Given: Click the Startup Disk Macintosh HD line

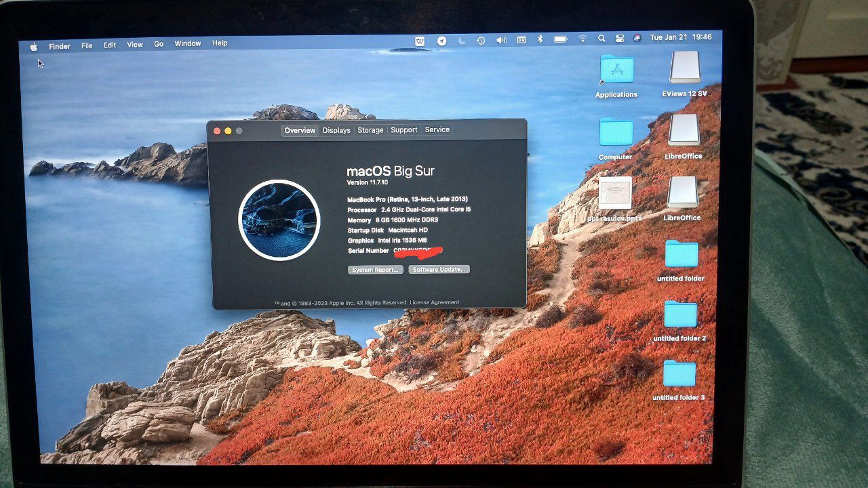Looking at the screenshot, I should pyautogui.click(x=387, y=230).
